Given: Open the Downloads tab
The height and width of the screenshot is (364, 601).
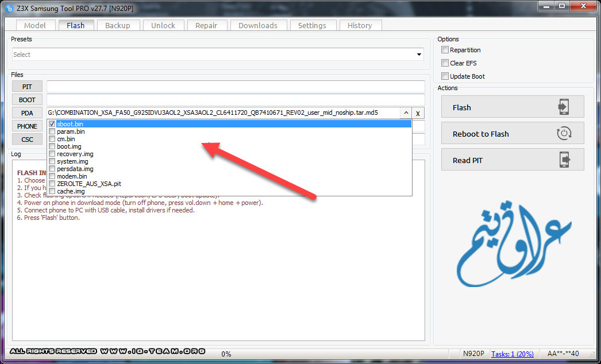Looking at the screenshot, I should click(257, 25).
